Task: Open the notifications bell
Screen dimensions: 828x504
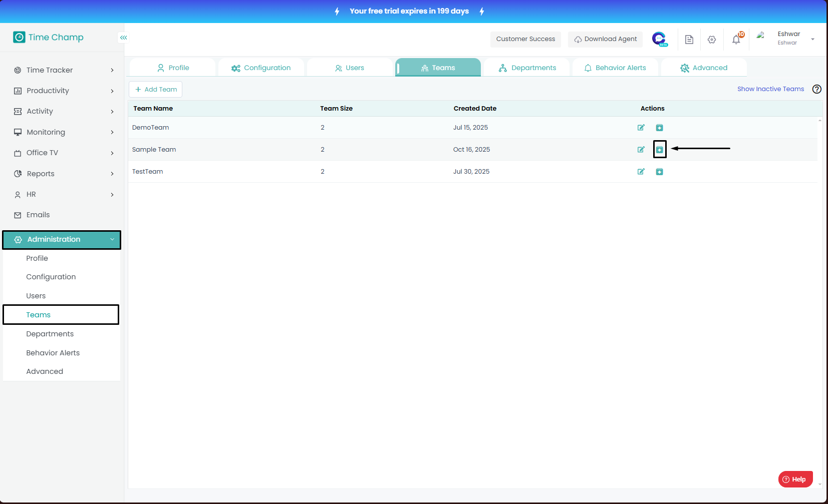Action: pyautogui.click(x=736, y=40)
